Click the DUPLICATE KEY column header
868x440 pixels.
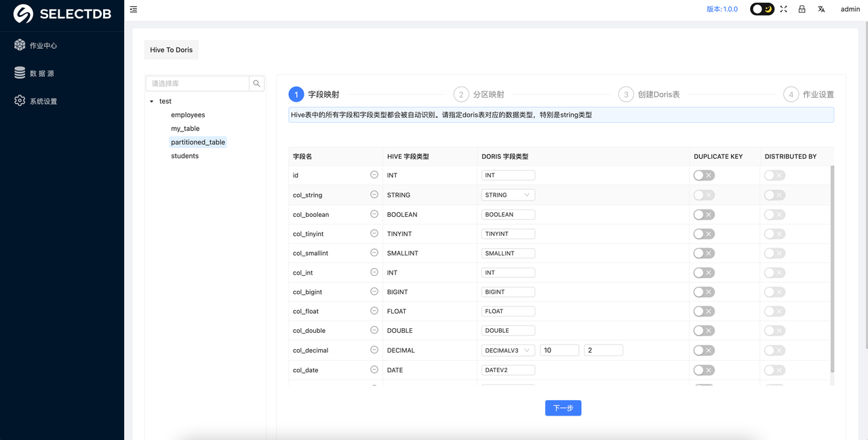point(718,157)
